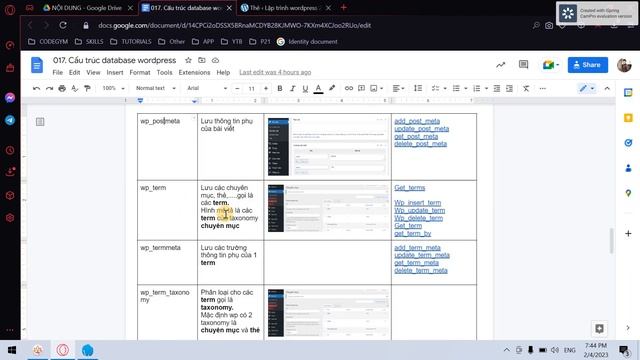This screenshot has height=360, width=640.
Task: Insert a link with the link icon
Action: [x=349, y=88]
